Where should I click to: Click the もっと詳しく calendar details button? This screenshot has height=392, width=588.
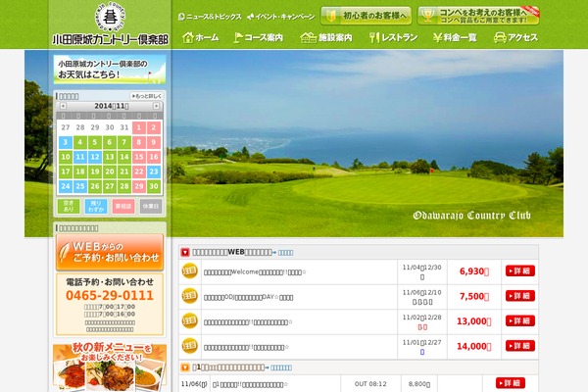coord(147,96)
